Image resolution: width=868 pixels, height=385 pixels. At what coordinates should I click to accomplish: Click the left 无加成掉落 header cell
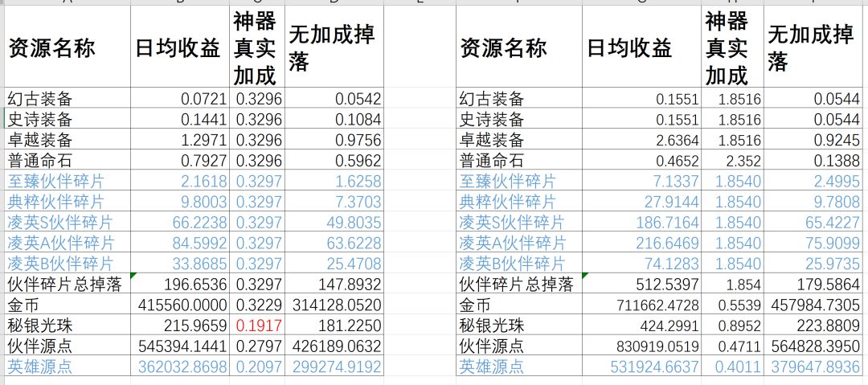[334, 47]
